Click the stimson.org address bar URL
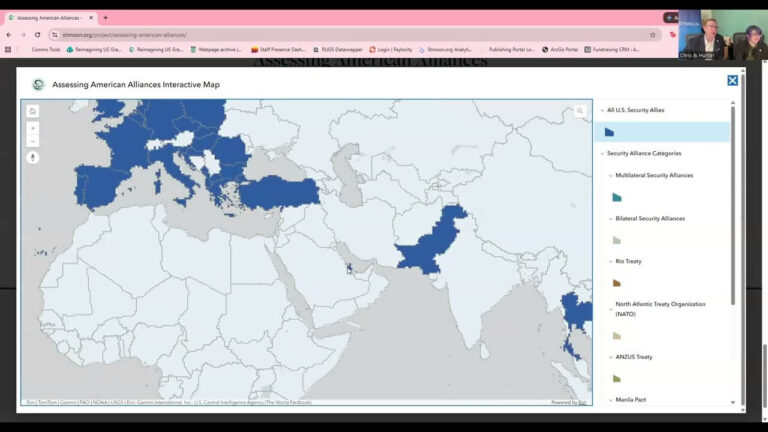The image size is (768, 432). tap(124, 35)
